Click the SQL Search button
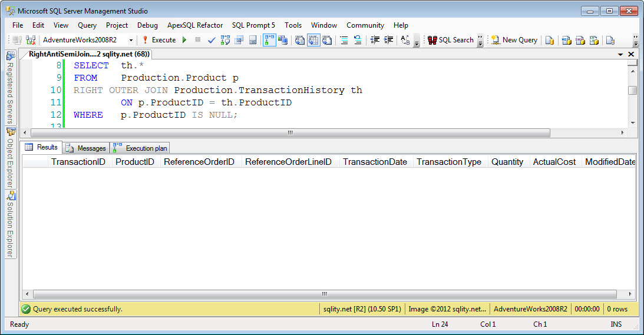The width and height of the screenshot is (644, 335). tap(451, 40)
